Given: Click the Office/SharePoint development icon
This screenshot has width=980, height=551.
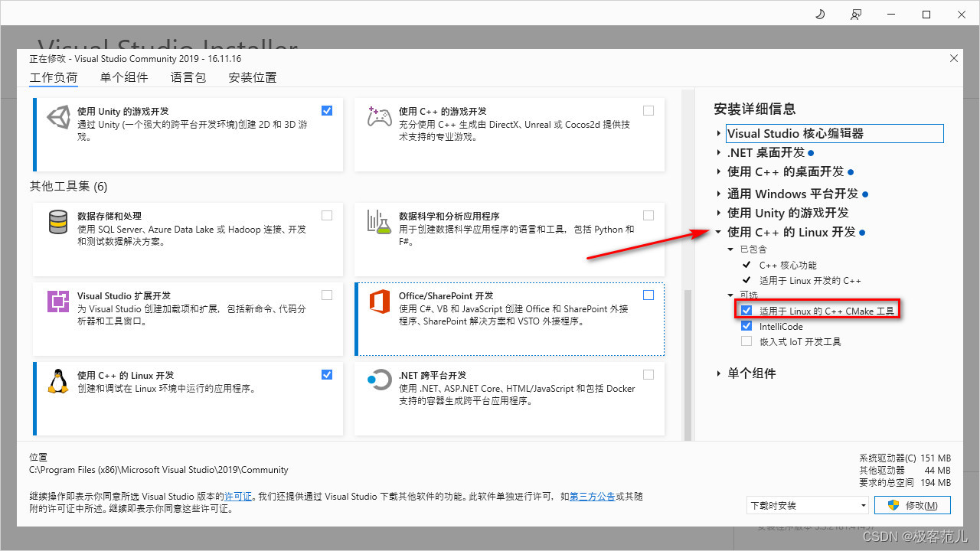Looking at the screenshot, I should (380, 302).
